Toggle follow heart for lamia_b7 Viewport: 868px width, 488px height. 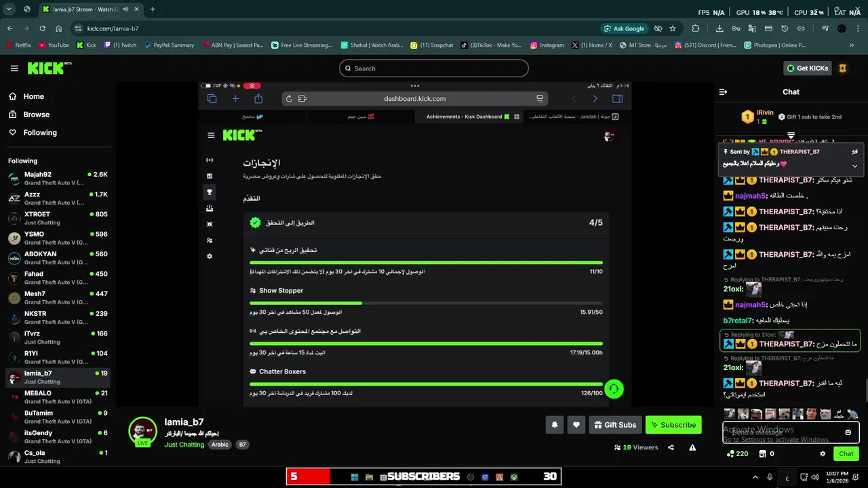(576, 425)
